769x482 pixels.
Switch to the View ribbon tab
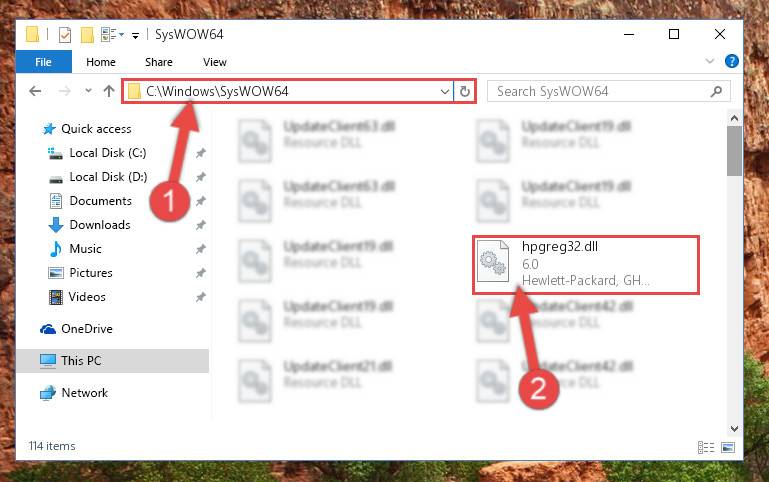[x=215, y=62]
